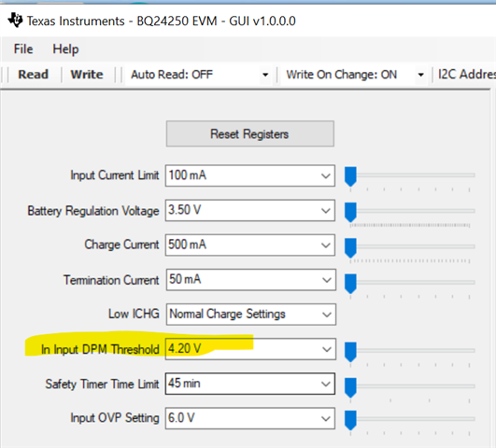The width and height of the screenshot is (496, 448).
Task: Click the "Input Current Limit" label
Action: click(x=115, y=175)
